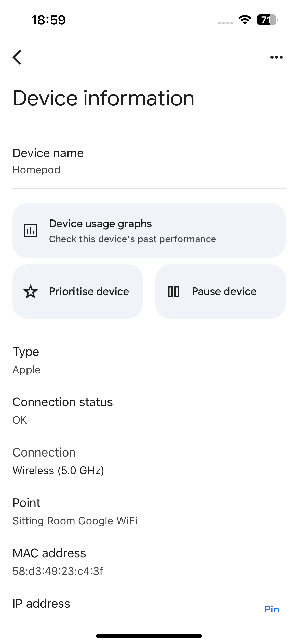
Task: Pin the IP address
Action: [x=272, y=609]
